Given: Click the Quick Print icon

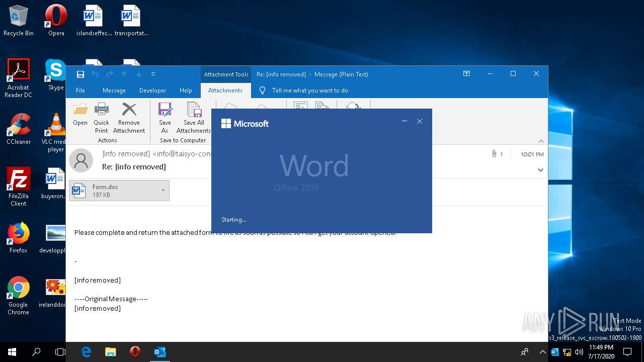Looking at the screenshot, I should click(102, 118).
